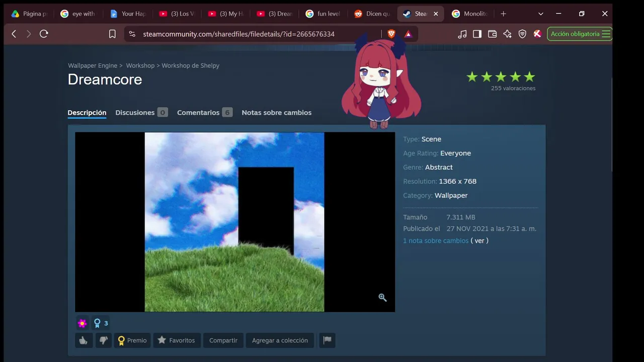
Task: Switch to the 'Dicen qu' Reddit tab
Action: click(372, 14)
